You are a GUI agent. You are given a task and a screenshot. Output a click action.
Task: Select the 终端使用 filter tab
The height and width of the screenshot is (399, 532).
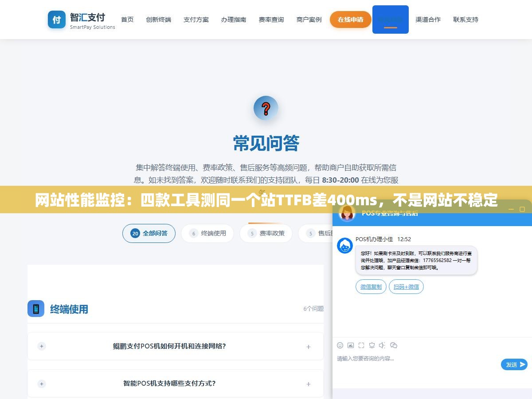207,233
